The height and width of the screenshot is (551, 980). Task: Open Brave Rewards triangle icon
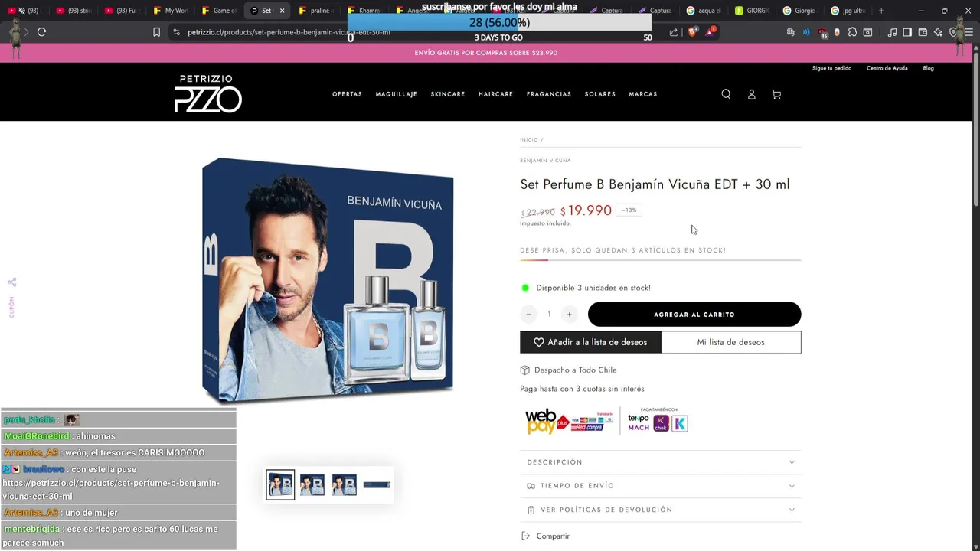pos(710,32)
